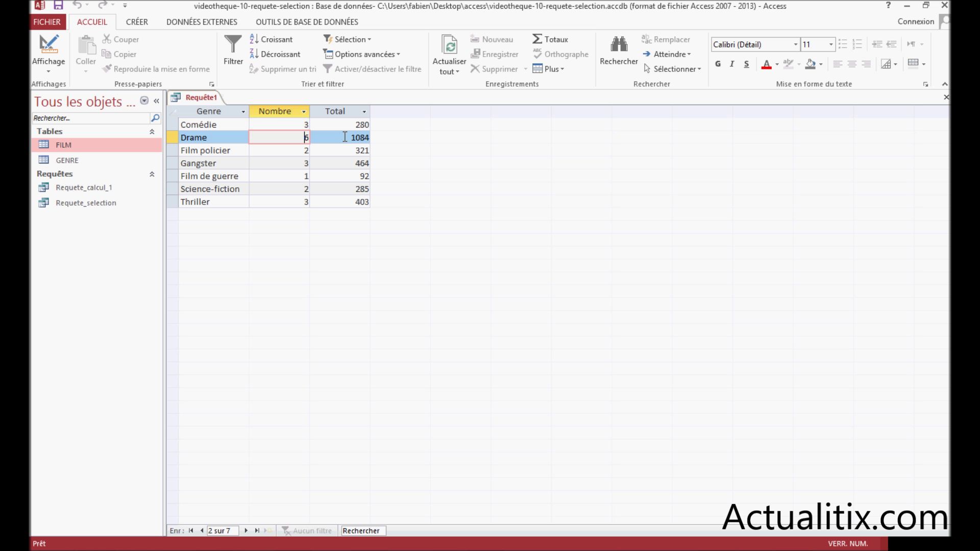980x551 pixels.
Task: Click search magnifier in navigation pane
Action: (155, 118)
